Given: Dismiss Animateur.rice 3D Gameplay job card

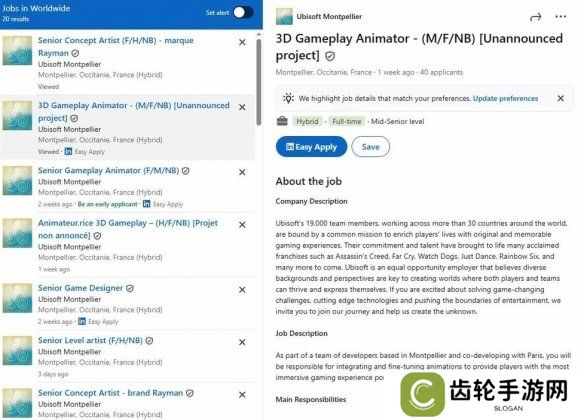Looking at the screenshot, I should click(242, 225).
